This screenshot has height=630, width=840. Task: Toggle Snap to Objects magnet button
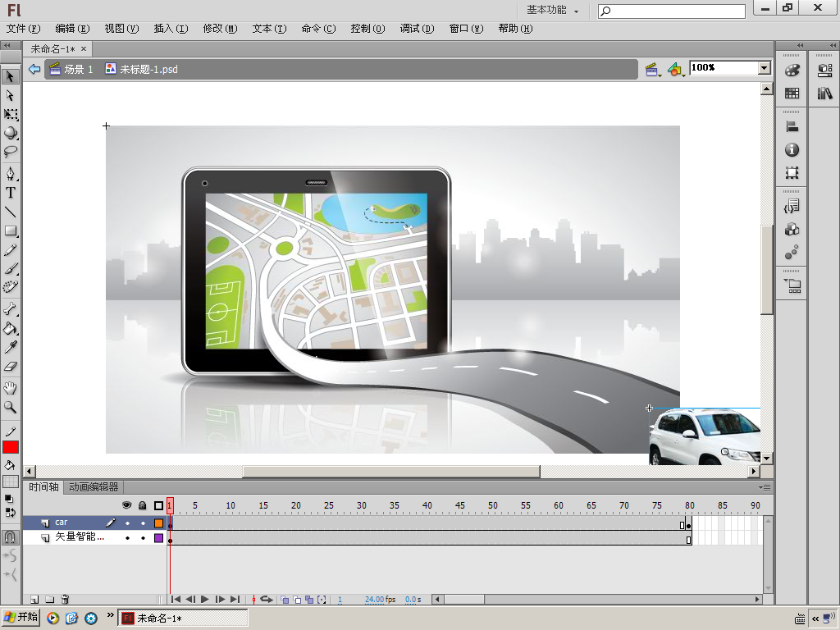11,537
